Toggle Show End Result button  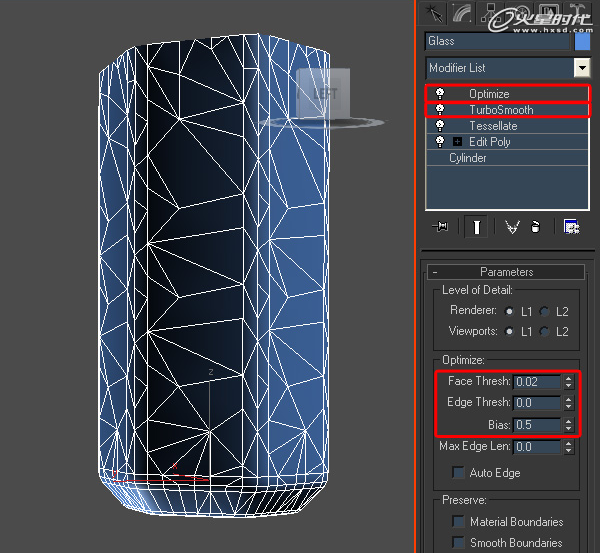(476, 227)
